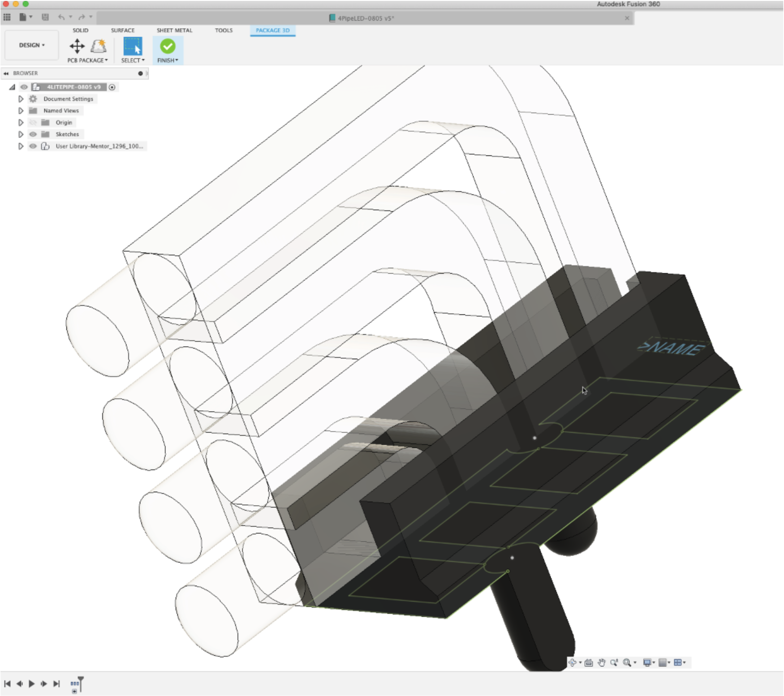This screenshot has height=696, width=784.
Task: Expand the Document Settings node
Action: [x=21, y=99]
